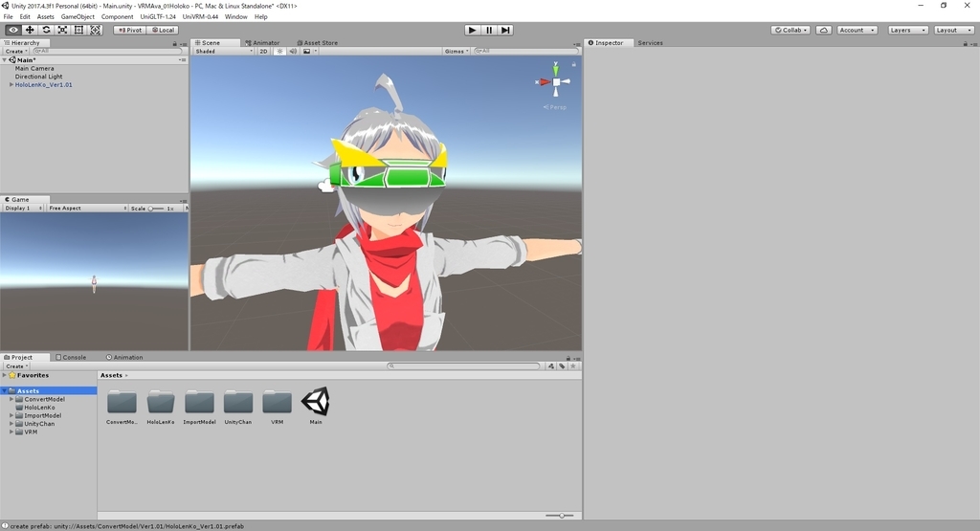Select the Rect transform tool
Screen dimensions: 980x531
point(78,30)
